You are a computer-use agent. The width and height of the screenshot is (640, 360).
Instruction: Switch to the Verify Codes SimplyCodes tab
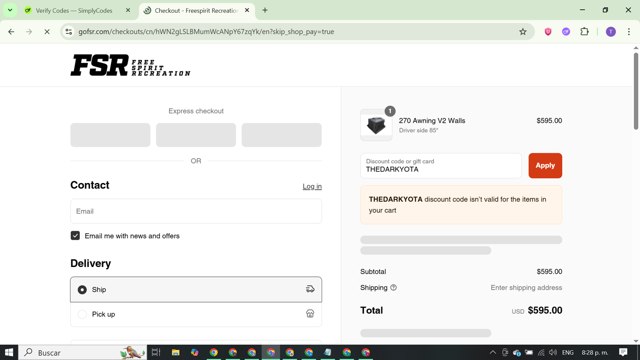click(x=73, y=11)
